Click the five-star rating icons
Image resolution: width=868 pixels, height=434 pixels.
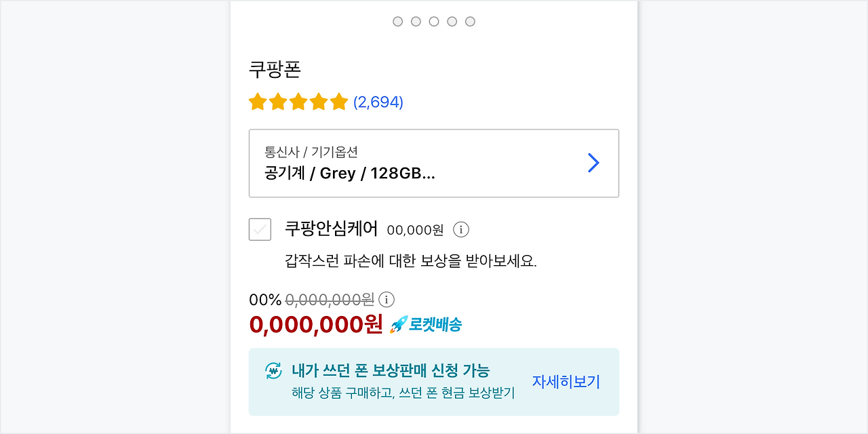tap(298, 102)
